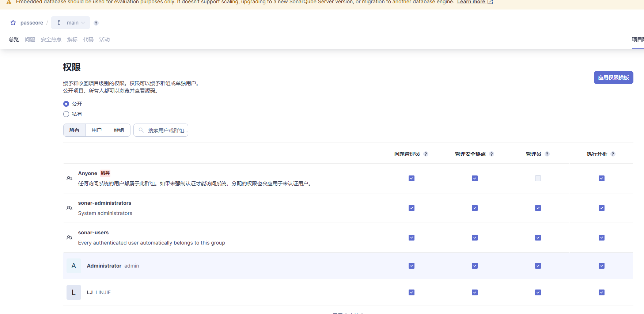This screenshot has width=644, height=314.
Task: Uncheck 管理安全热点 for sonar-users
Action: (475, 238)
